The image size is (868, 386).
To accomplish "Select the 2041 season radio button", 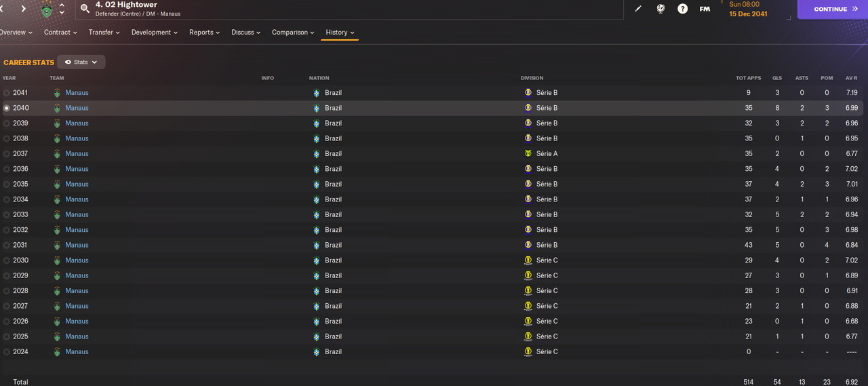I will click(x=7, y=93).
